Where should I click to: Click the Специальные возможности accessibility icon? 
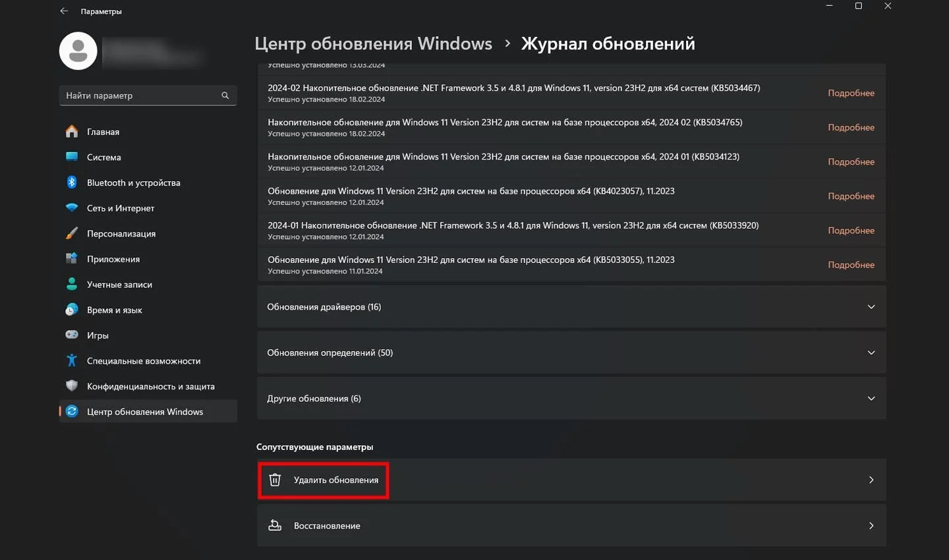(x=72, y=360)
